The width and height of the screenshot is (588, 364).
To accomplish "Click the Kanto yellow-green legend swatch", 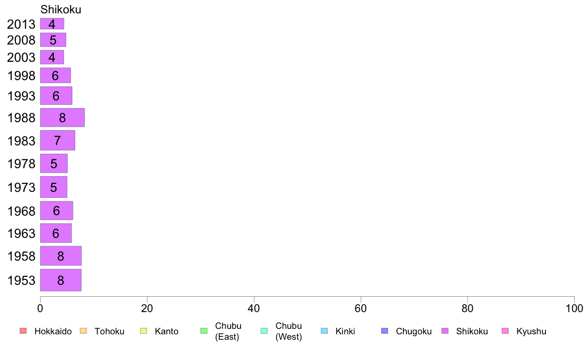I will click(144, 331).
